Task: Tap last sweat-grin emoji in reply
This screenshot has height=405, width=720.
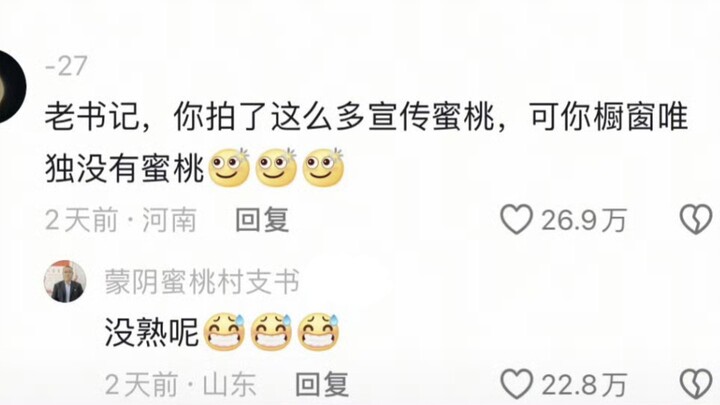Action: pyautogui.click(x=318, y=332)
